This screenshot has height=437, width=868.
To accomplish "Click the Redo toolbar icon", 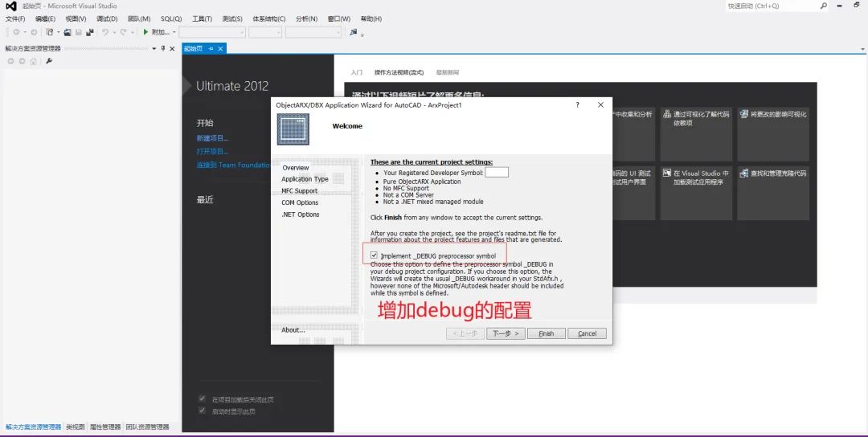I will pyautogui.click(x=124, y=33).
